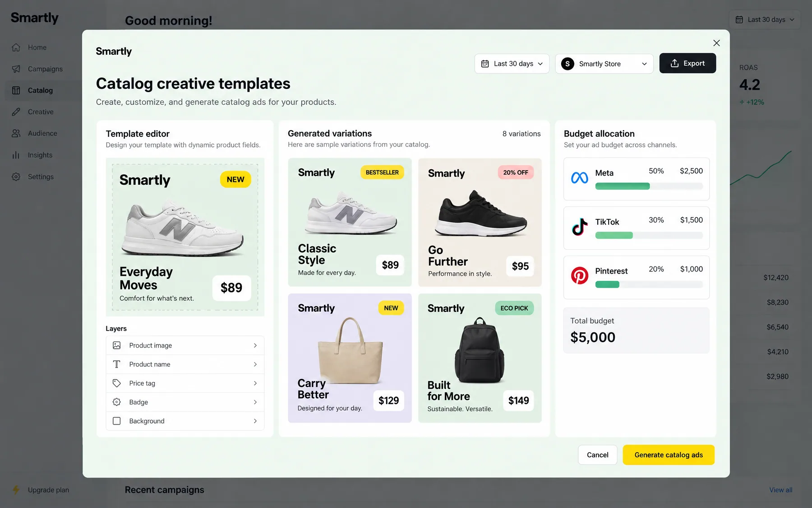Image resolution: width=812 pixels, height=508 pixels.
Task: Adjust the TikTok budget slider
Action: click(649, 235)
